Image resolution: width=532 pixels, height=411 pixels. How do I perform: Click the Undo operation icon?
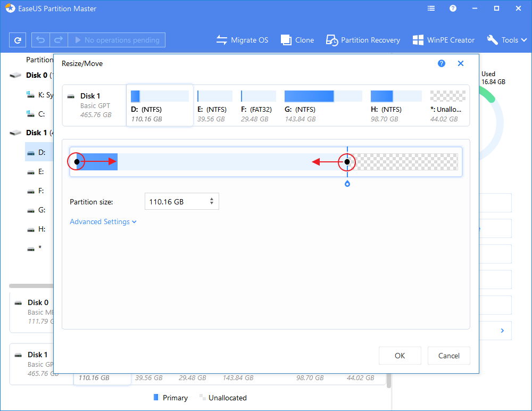41,39
